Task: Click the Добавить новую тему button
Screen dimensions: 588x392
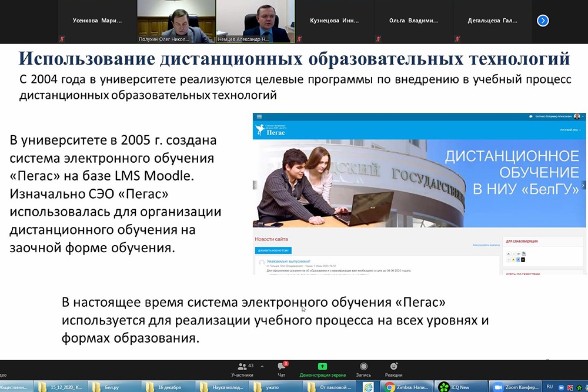Action: [x=273, y=250]
